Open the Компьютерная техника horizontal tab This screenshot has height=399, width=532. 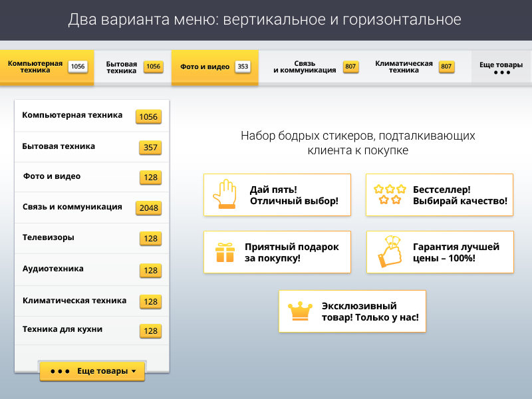pyautogui.click(x=47, y=67)
